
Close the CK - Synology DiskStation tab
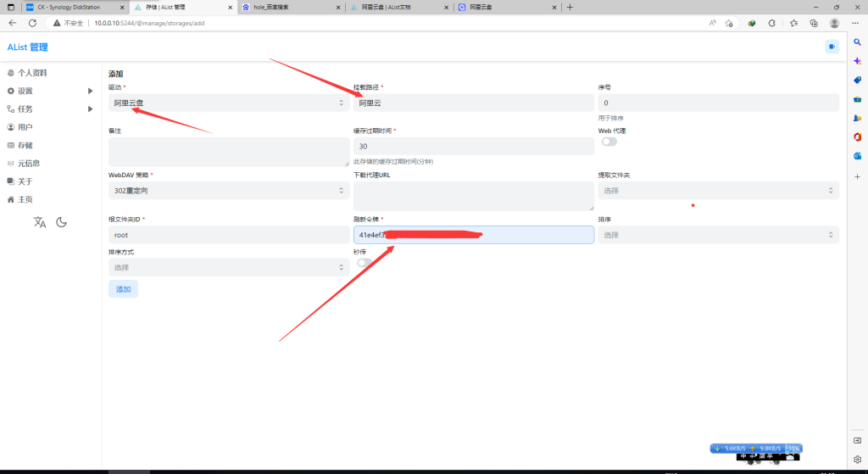(x=122, y=7)
